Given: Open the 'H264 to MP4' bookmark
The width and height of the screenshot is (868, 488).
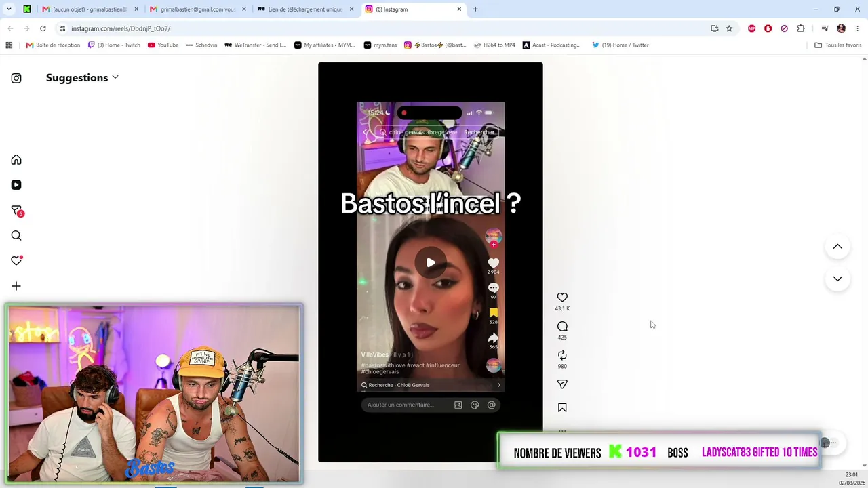Looking at the screenshot, I should click(x=494, y=45).
